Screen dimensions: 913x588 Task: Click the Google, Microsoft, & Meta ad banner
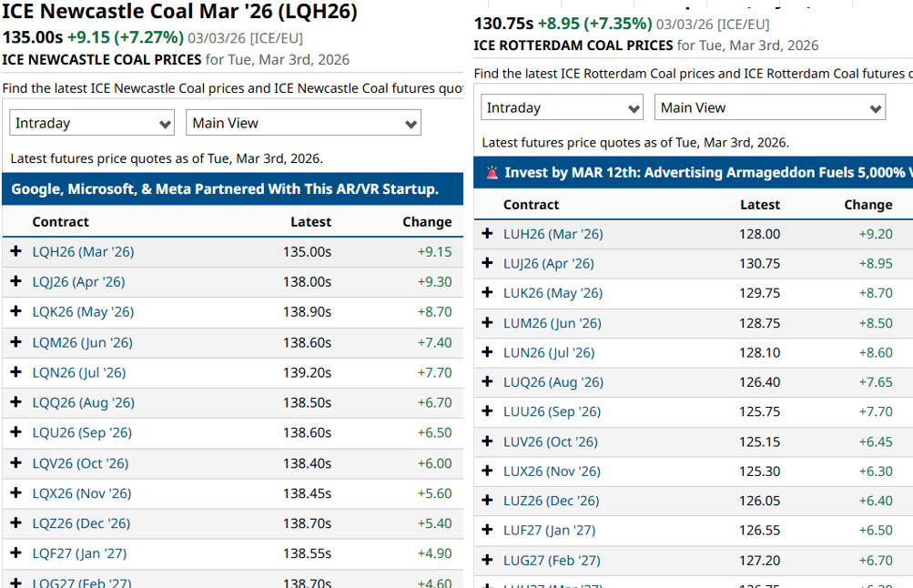226,189
